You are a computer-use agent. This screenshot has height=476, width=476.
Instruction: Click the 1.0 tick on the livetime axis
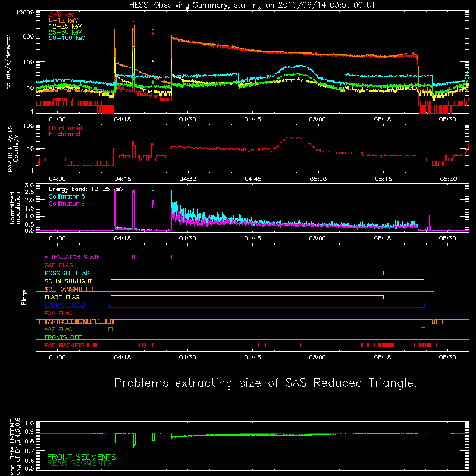pos(29,424)
